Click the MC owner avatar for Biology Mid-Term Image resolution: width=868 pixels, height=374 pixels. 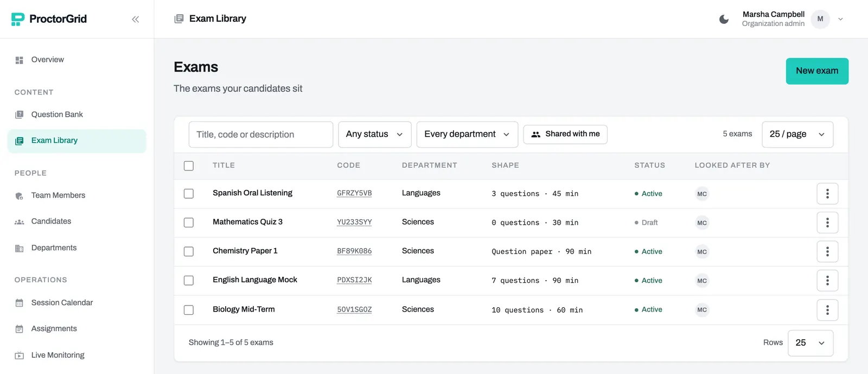[702, 310]
